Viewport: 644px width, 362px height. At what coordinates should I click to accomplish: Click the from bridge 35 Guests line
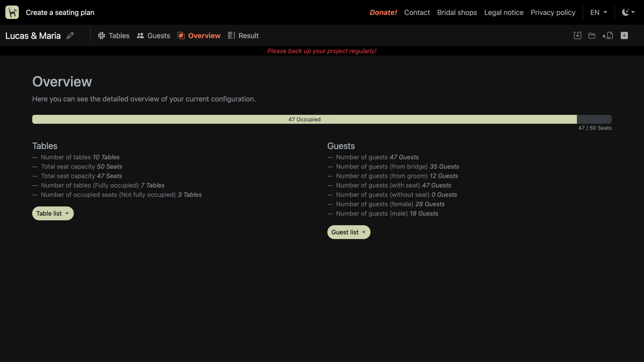click(397, 166)
